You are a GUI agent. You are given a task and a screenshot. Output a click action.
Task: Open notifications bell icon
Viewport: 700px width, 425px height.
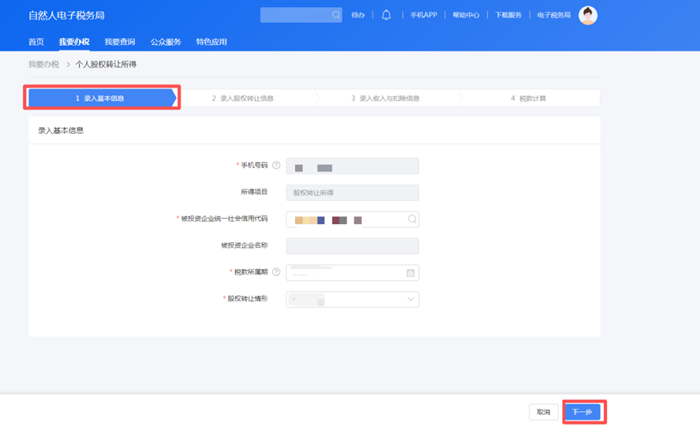[386, 15]
